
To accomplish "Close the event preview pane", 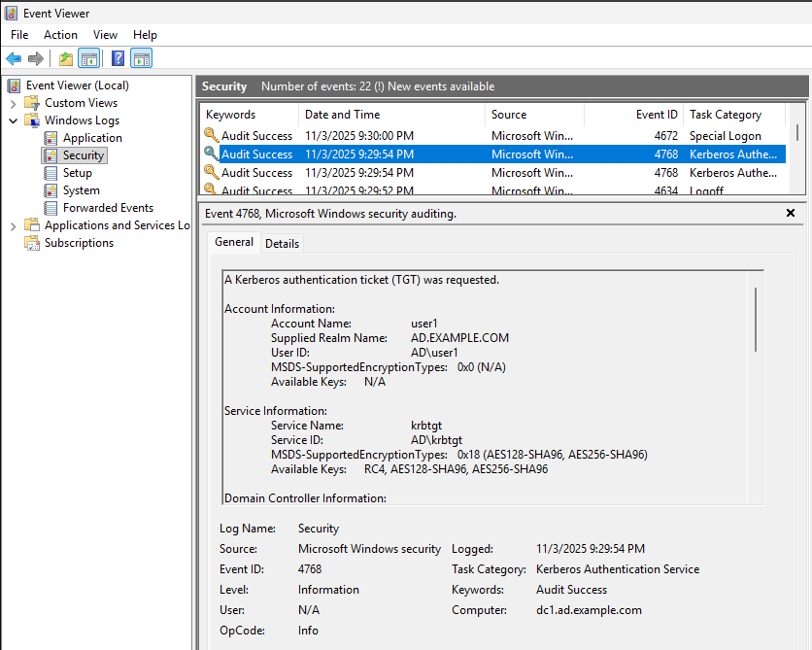I will 790,213.
